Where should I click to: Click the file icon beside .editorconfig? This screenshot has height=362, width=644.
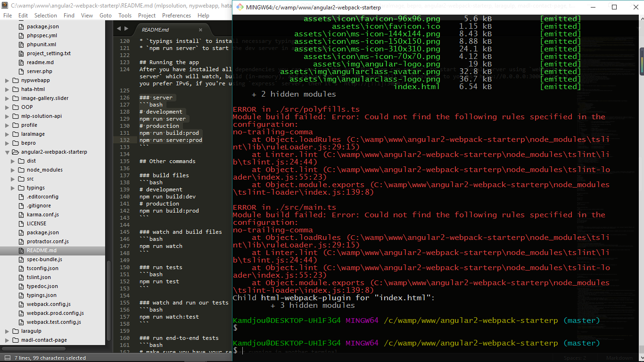pyautogui.click(x=21, y=197)
